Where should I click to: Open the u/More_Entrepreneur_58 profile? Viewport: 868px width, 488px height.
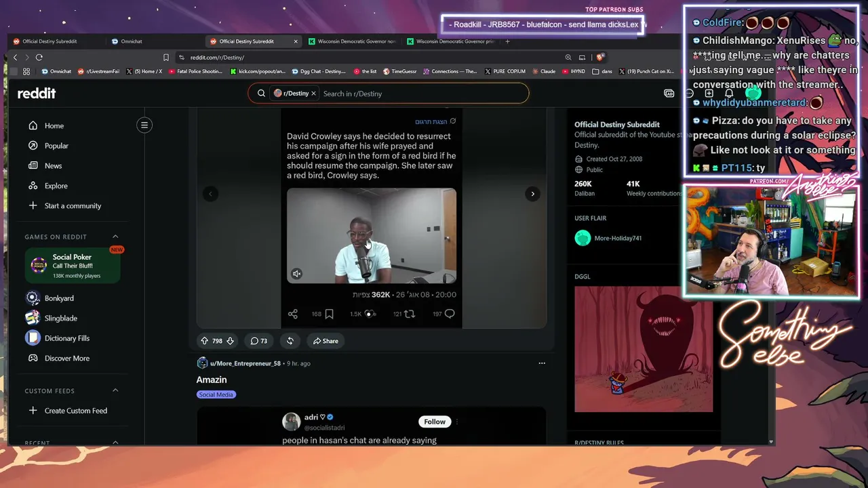245,363
